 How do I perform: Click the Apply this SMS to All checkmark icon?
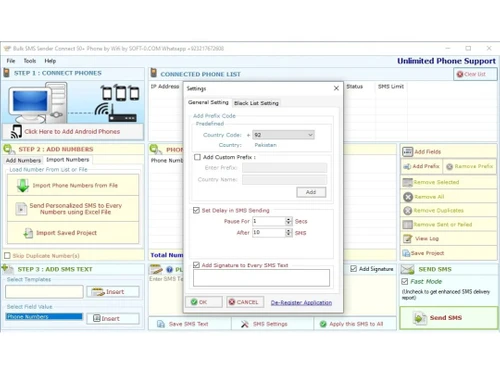[323, 324]
